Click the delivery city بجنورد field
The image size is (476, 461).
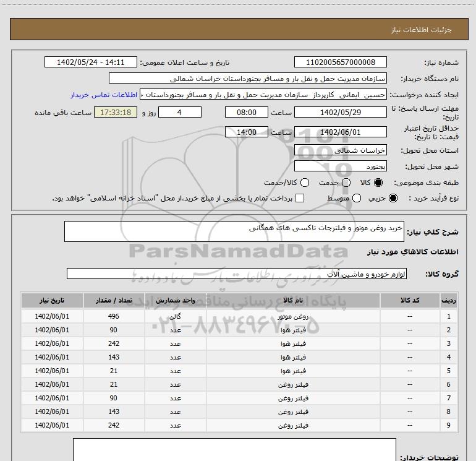tap(340, 166)
